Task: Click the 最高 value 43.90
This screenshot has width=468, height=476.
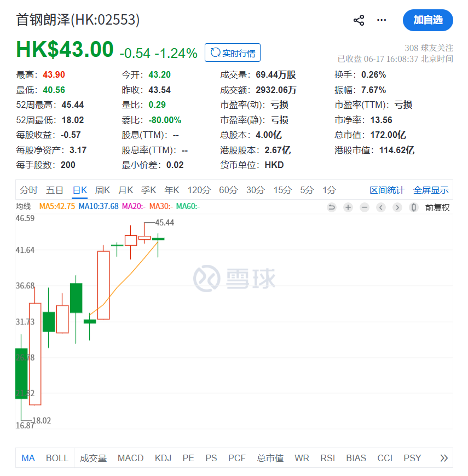Action: tap(54, 74)
